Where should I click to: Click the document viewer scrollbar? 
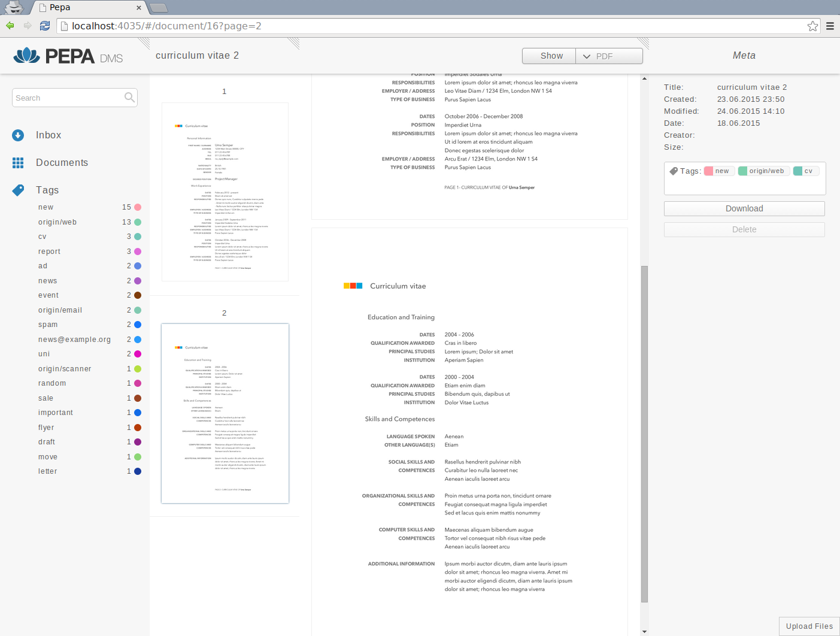[644, 431]
